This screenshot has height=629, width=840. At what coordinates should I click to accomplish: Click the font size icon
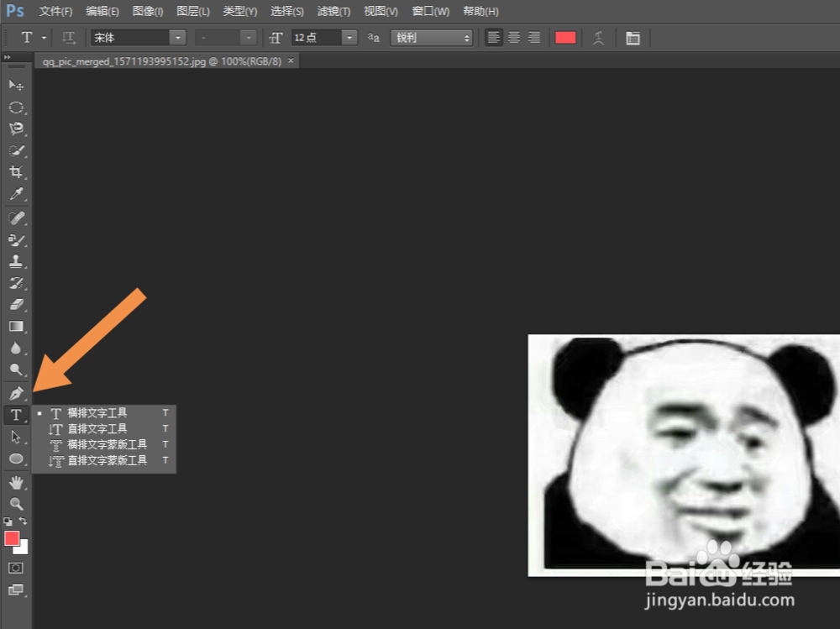point(276,38)
